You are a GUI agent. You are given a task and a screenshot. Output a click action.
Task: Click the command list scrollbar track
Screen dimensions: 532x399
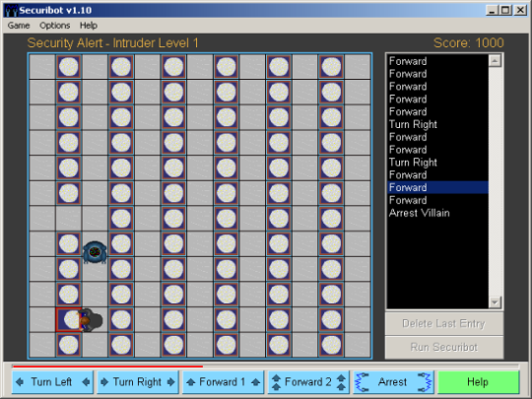(495, 181)
